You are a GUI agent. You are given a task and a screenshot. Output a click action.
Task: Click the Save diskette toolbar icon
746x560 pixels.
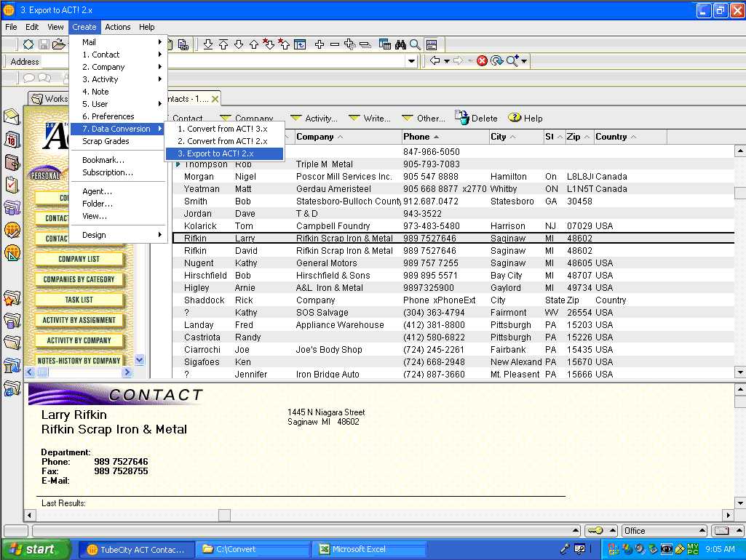(x=44, y=44)
